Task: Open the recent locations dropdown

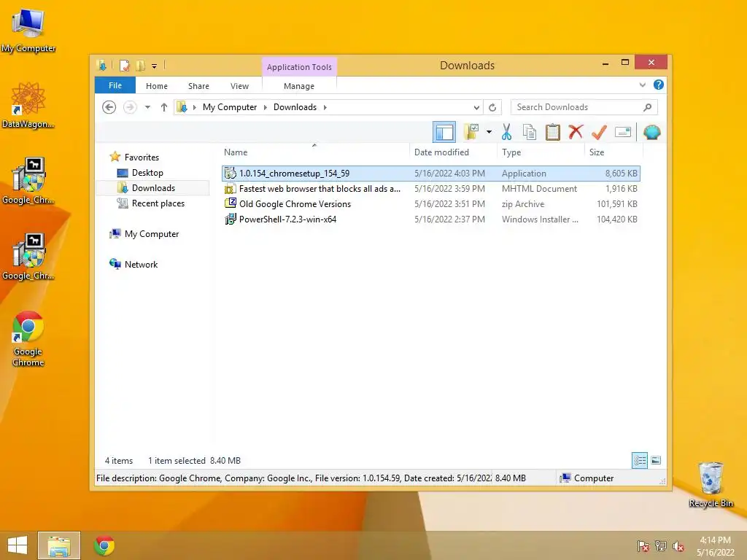Action: [147, 107]
